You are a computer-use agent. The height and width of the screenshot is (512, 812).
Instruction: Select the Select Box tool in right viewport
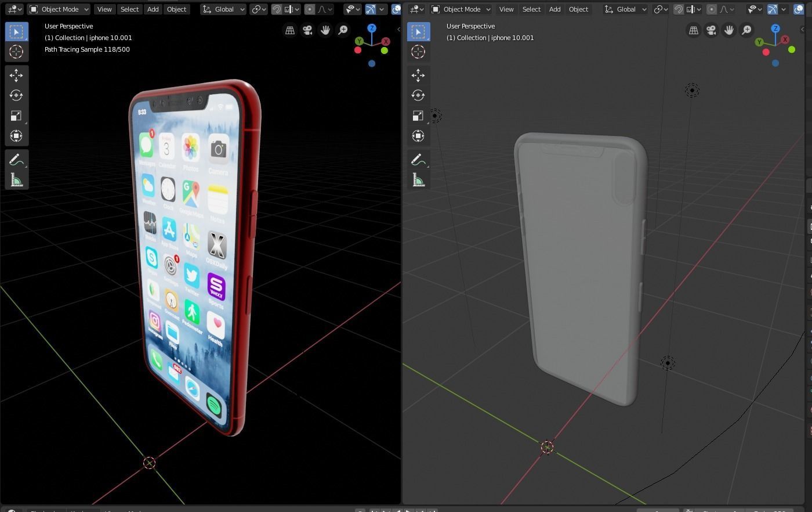click(x=418, y=31)
